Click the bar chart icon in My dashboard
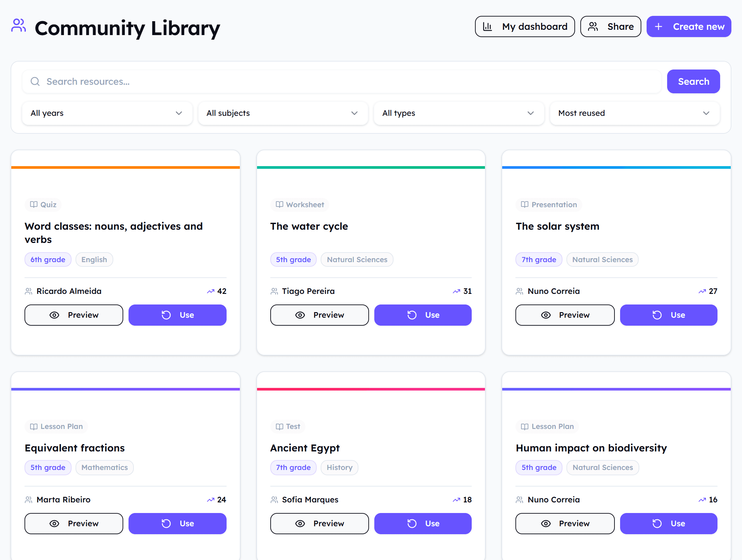This screenshot has height=560, width=742. 487,26
